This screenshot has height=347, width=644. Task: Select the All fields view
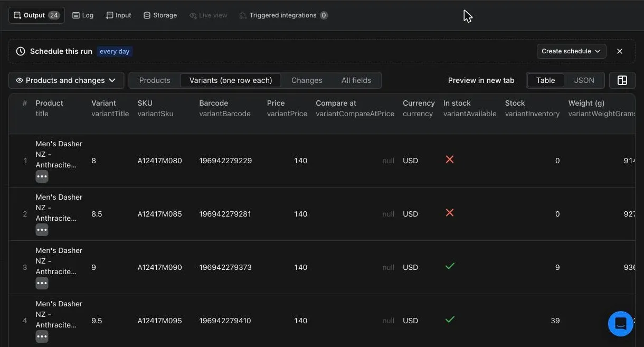356,80
